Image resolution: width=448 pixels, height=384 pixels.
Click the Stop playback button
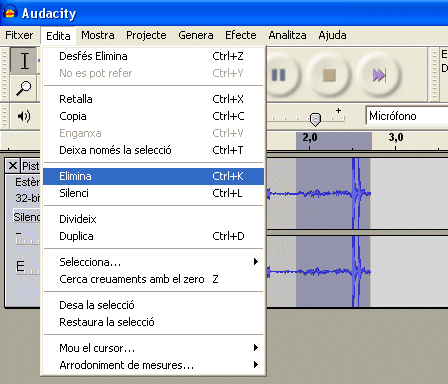pyautogui.click(x=329, y=75)
